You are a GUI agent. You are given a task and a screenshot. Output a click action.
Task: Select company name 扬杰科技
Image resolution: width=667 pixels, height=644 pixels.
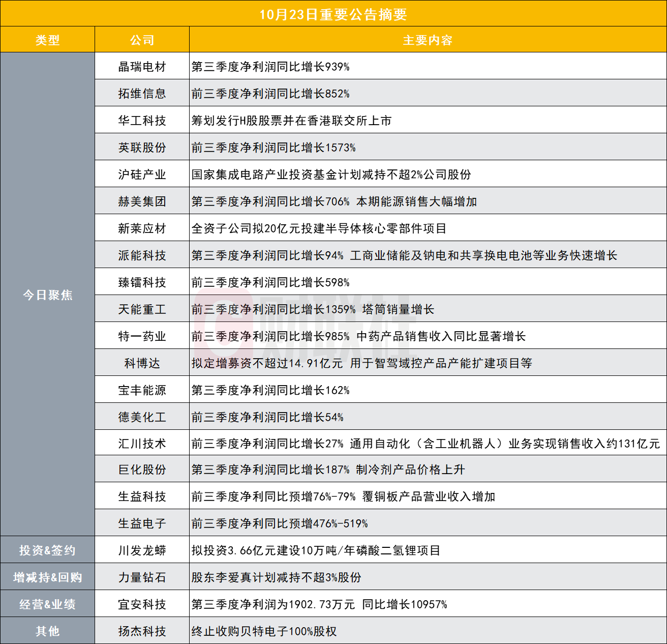click(142, 631)
